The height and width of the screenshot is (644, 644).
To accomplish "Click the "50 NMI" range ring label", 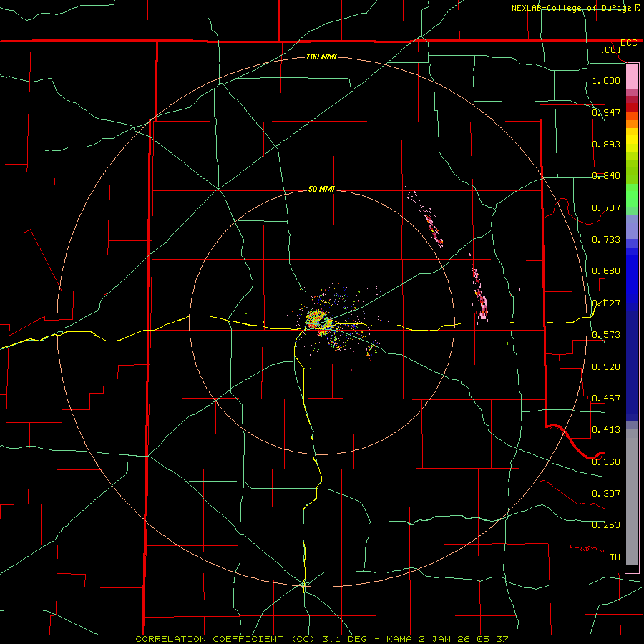I will pos(321,189).
